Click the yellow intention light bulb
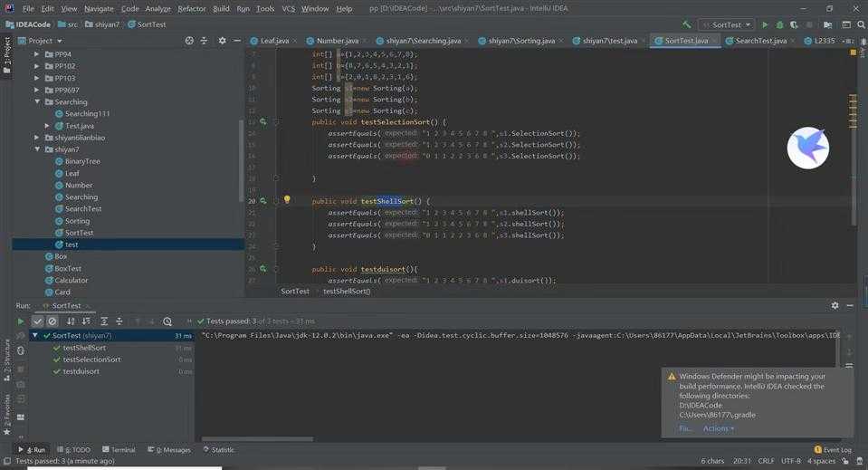Image resolution: width=868 pixels, height=470 pixels. coord(287,199)
